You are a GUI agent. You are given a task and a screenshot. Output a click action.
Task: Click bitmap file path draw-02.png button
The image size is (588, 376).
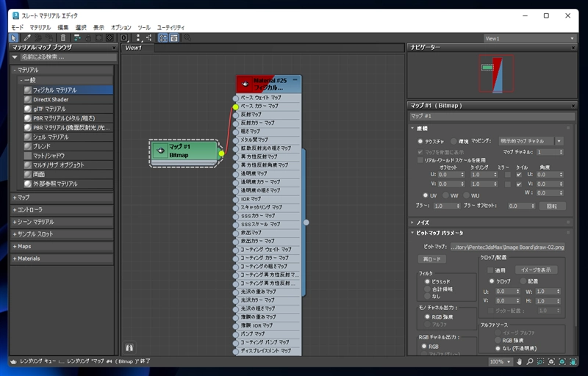tap(507, 247)
